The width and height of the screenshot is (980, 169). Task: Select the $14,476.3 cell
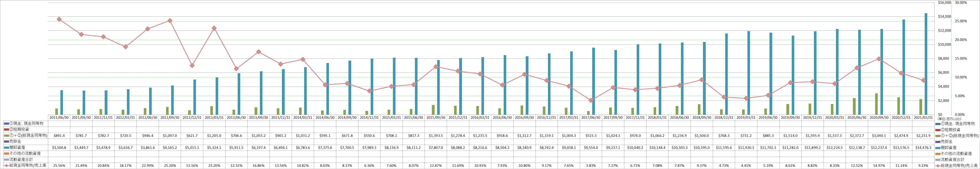coord(923,147)
